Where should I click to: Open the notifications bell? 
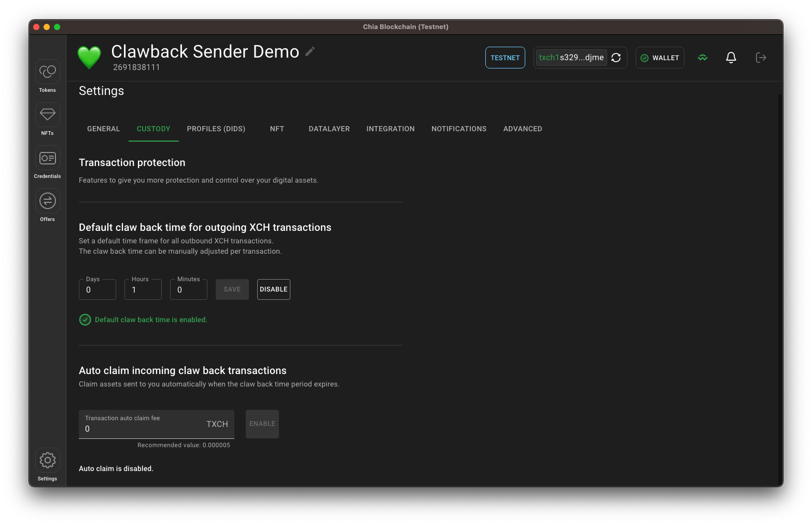click(x=731, y=58)
